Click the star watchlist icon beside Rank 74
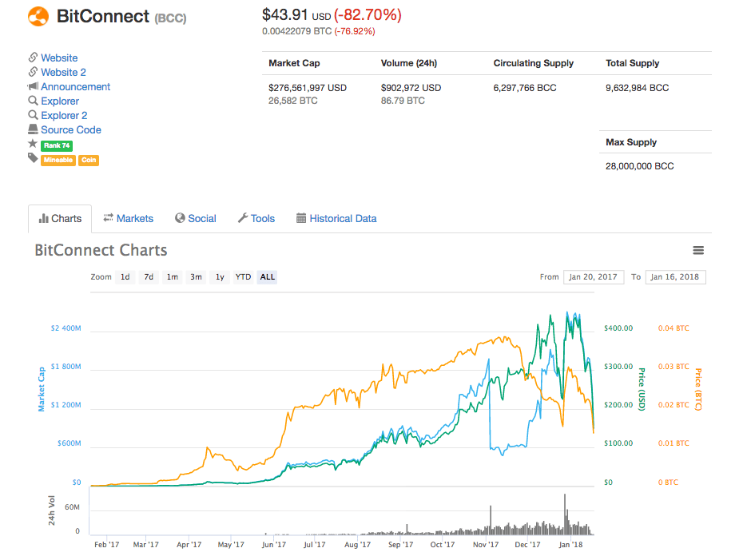 [33, 144]
